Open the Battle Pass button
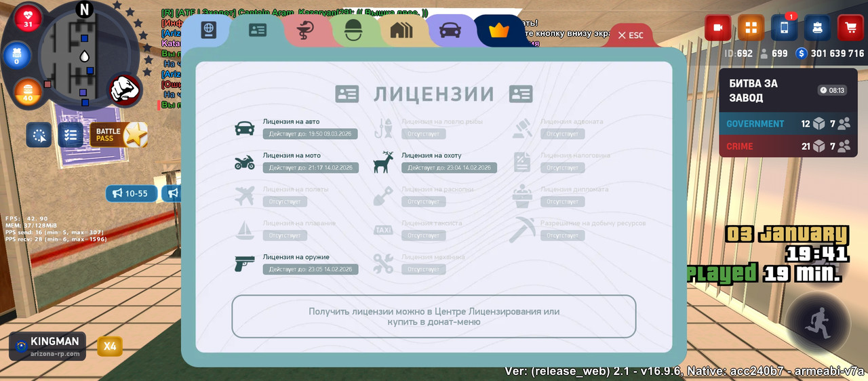This screenshot has height=381, width=868. pyautogui.click(x=119, y=135)
